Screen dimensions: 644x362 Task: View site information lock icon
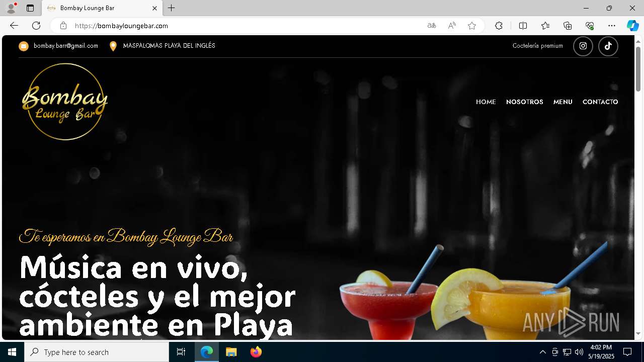coord(63,26)
